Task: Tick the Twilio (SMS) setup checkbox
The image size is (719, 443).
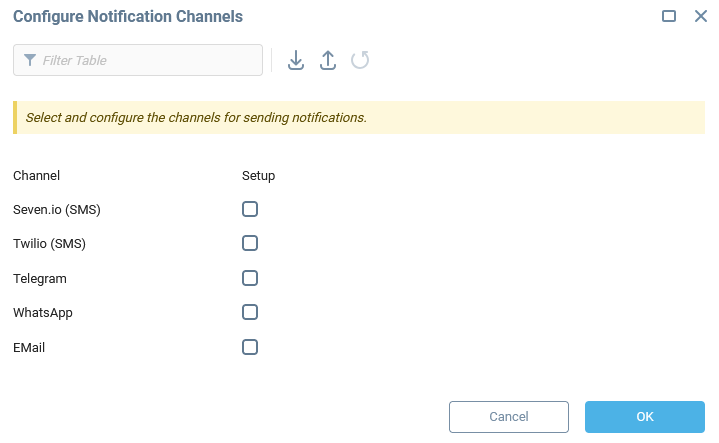Action: coord(250,243)
